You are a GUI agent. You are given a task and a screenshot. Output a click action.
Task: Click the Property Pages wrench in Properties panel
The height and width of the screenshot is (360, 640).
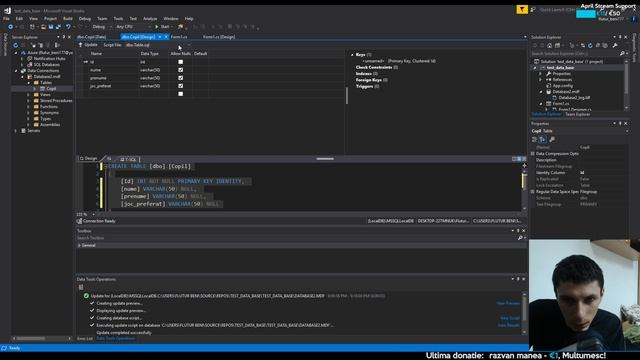tap(552, 139)
